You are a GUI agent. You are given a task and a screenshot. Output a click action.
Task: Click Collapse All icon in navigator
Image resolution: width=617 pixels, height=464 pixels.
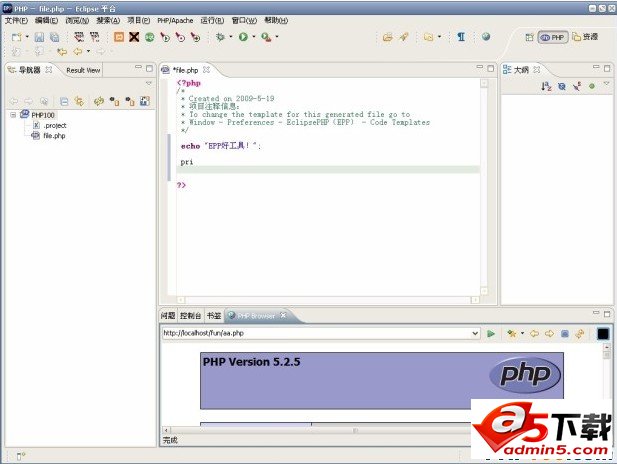(64, 102)
